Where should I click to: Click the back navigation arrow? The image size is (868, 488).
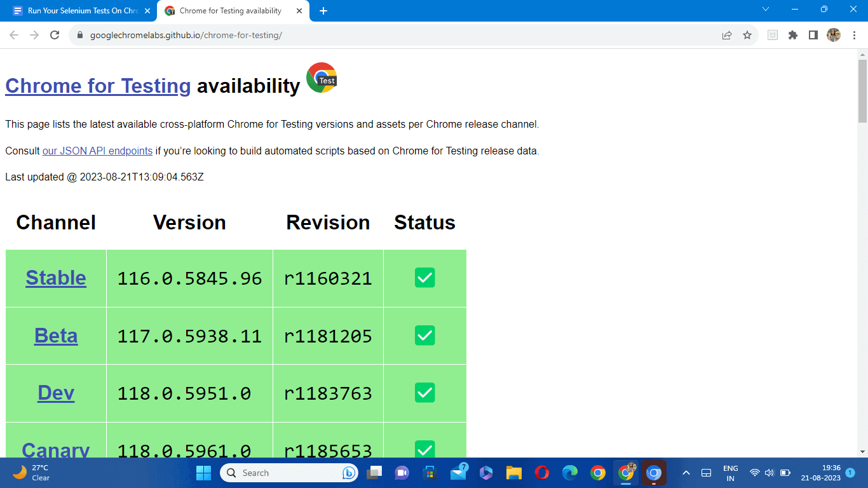(x=14, y=36)
